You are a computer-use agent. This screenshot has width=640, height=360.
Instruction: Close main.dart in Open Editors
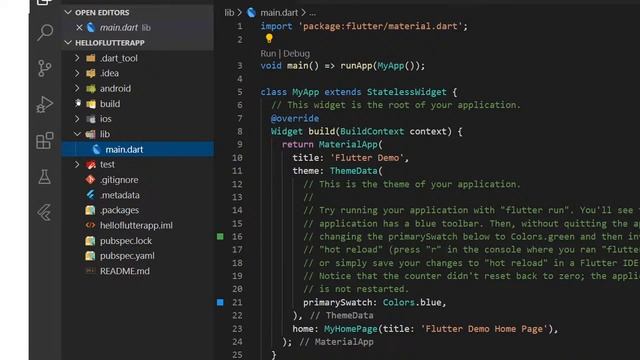point(79,27)
